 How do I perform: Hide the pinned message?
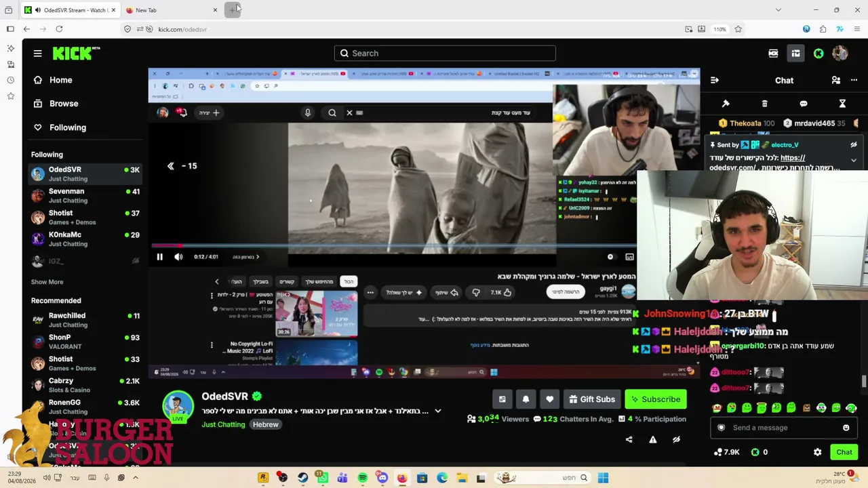pyautogui.click(x=854, y=145)
